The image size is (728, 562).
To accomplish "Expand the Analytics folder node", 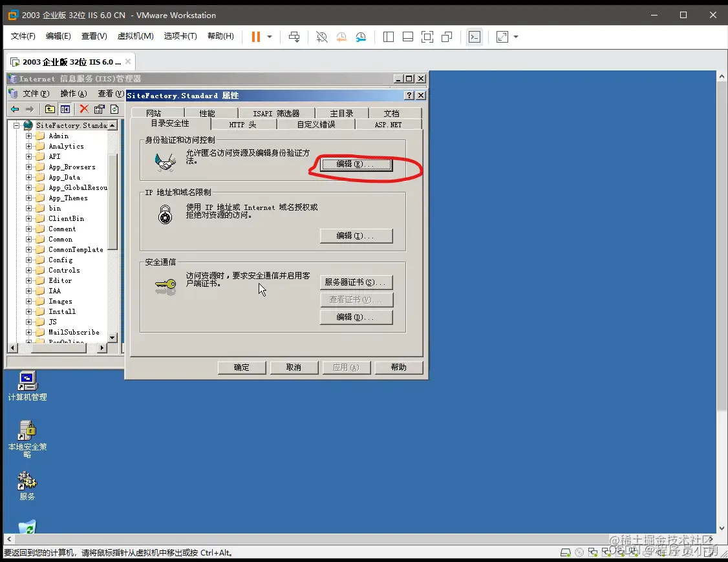I will coord(29,146).
